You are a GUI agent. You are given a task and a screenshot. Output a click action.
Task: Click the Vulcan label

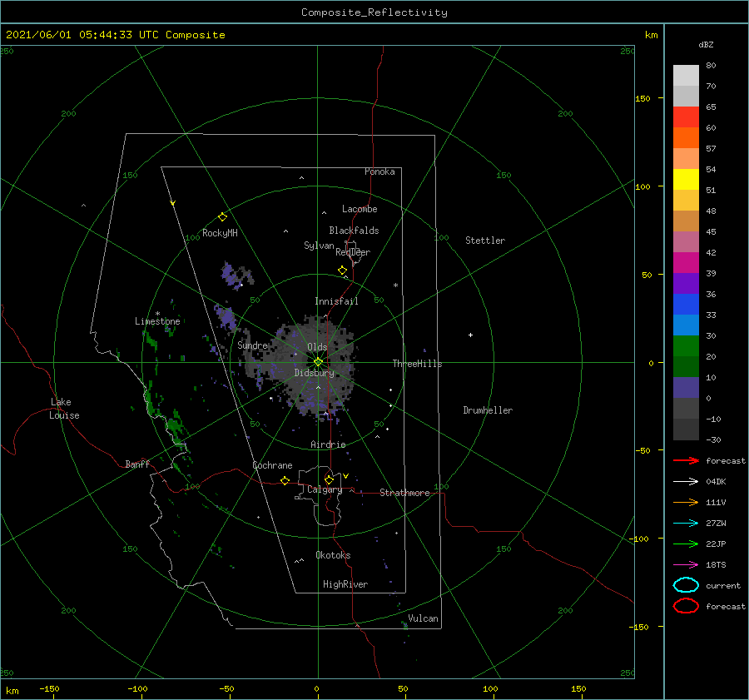(x=424, y=618)
